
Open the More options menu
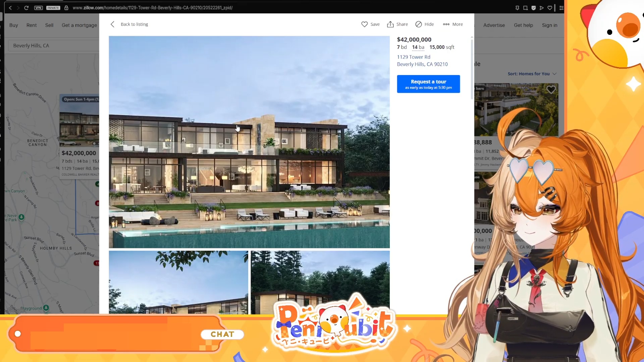pos(453,24)
